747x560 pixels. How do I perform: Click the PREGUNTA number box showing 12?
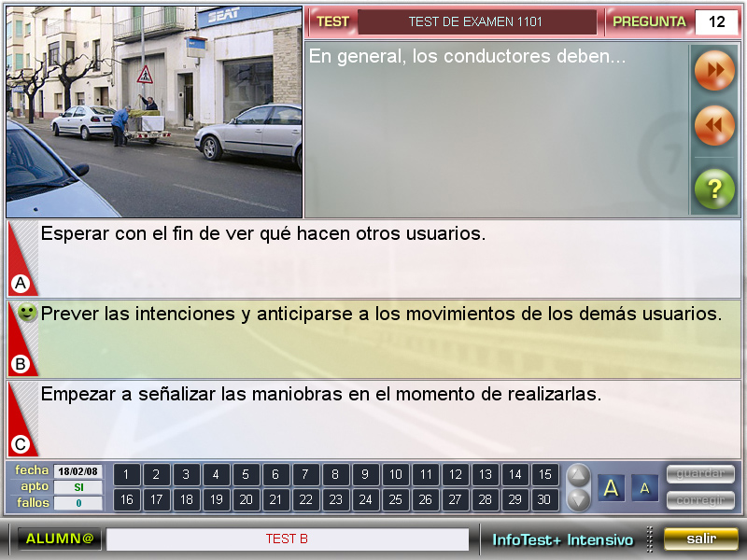click(716, 21)
